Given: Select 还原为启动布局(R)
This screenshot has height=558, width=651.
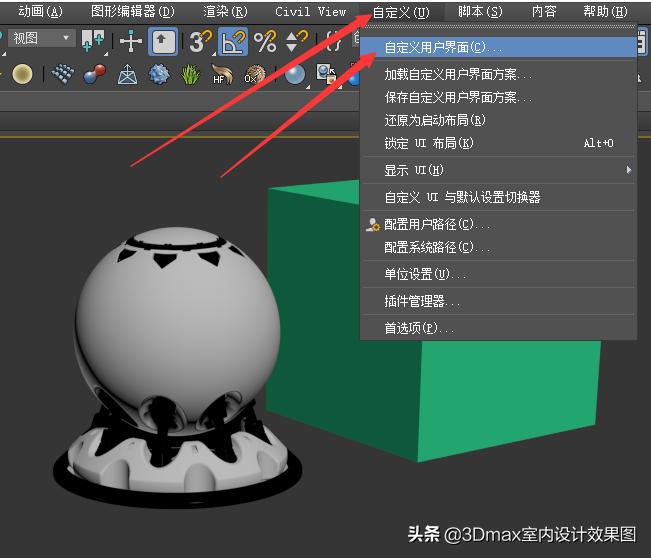Looking at the screenshot, I should [498, 120].
